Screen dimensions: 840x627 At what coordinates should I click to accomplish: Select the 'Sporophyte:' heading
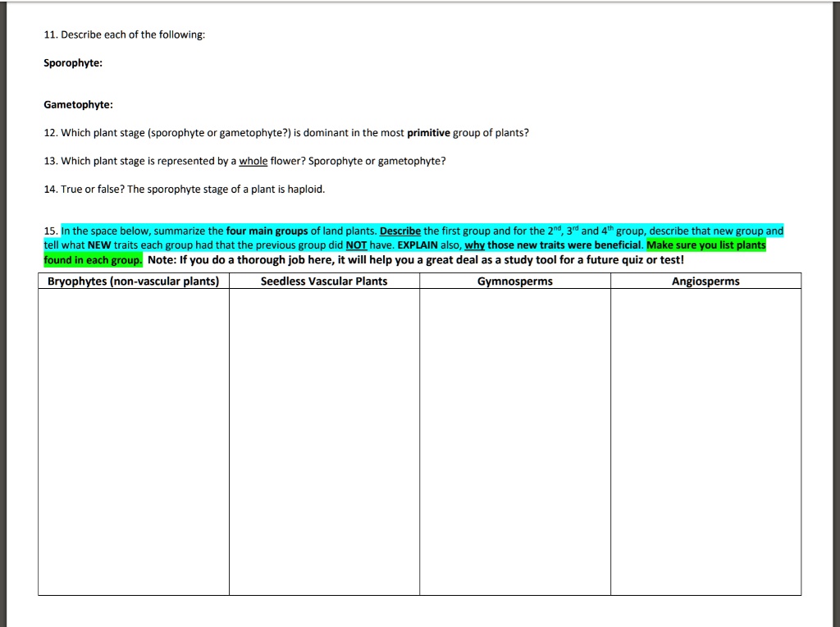point(73,63)
